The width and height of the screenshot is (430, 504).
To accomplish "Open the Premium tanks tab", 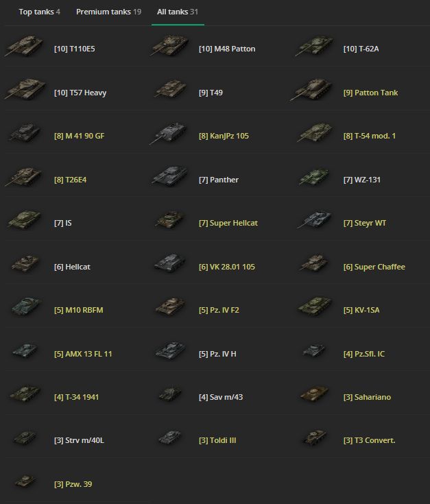I will pos(108,12).
